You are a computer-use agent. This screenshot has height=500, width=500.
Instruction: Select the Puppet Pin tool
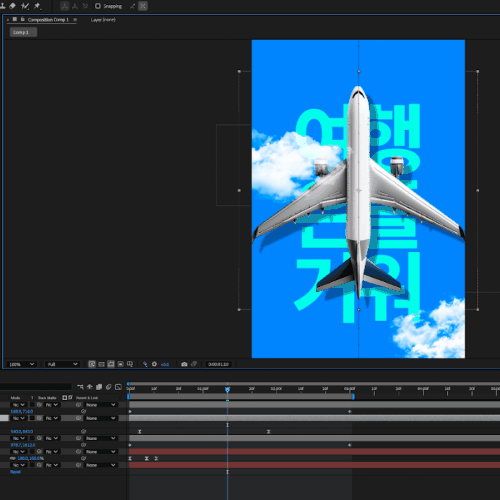pos(37,6)
